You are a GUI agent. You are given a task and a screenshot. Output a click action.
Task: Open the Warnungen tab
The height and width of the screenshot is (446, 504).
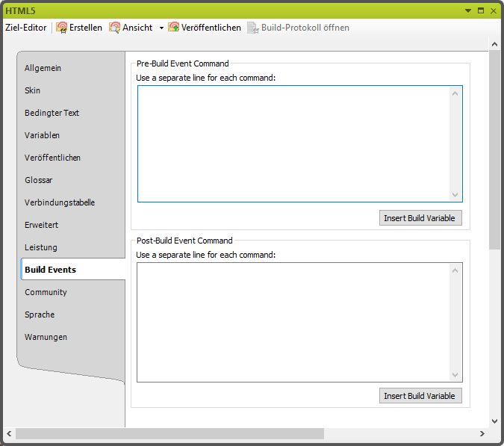coord(46,337)
